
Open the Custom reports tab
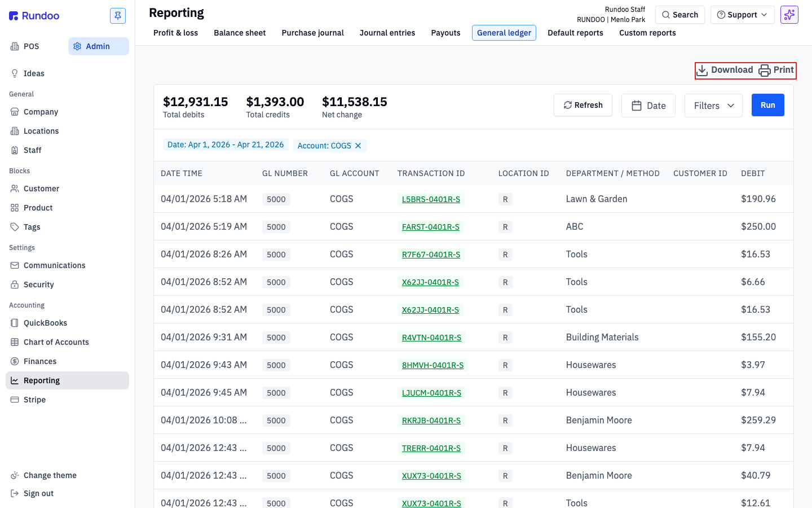click(647, 33)
